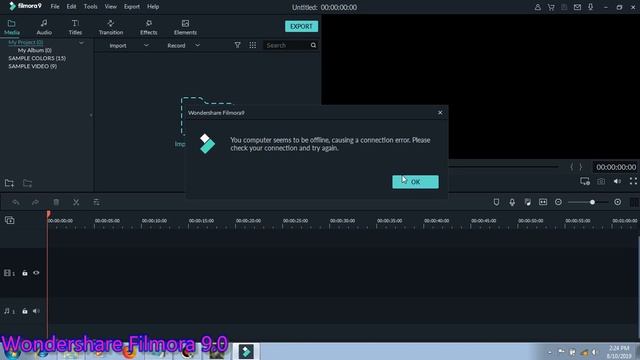Click the Undo icon
The image size is (640, 360).
(16, 202)
